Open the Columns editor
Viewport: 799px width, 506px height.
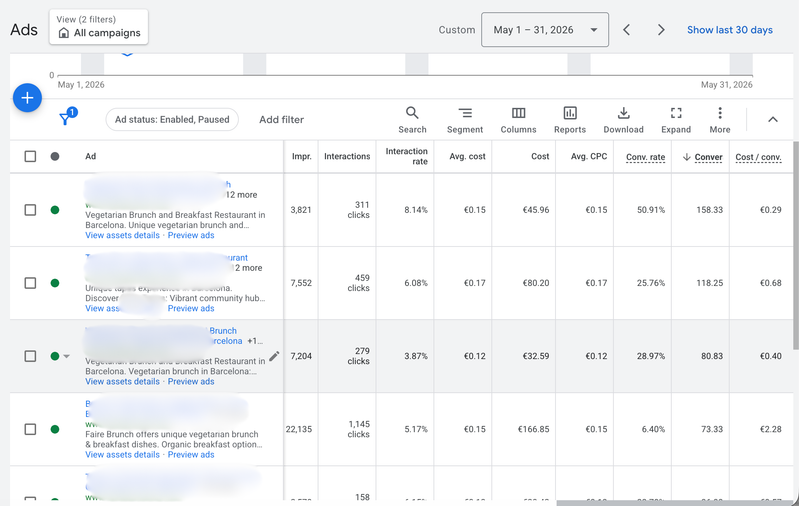[518, 120]
